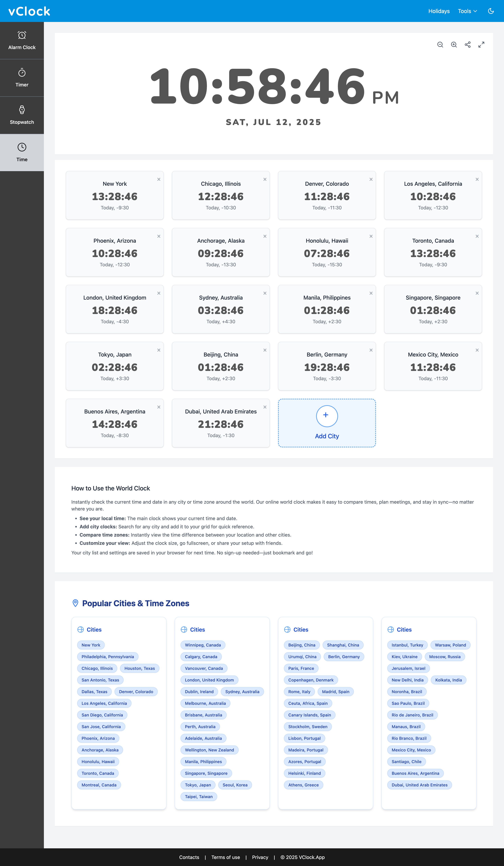Select Wellington, New Zealand city tag
Viewport: 504px width, 866px height.
point(209,750)
